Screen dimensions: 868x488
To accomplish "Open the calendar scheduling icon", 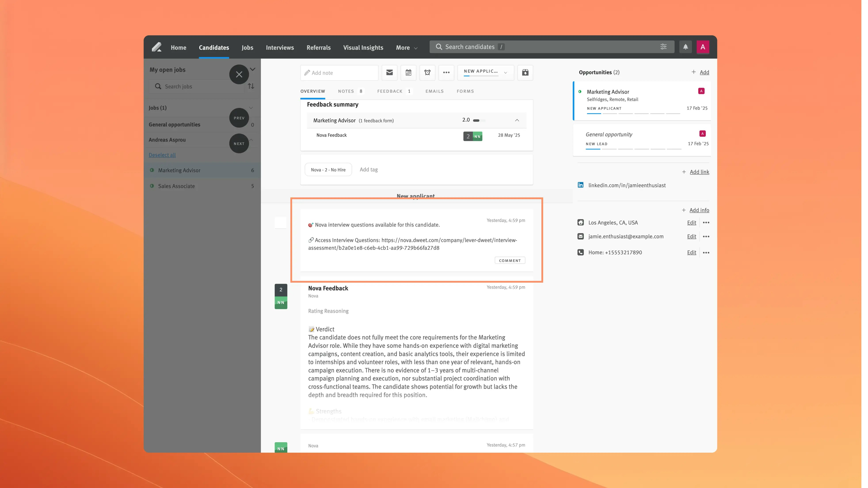I will coord(408,72).
